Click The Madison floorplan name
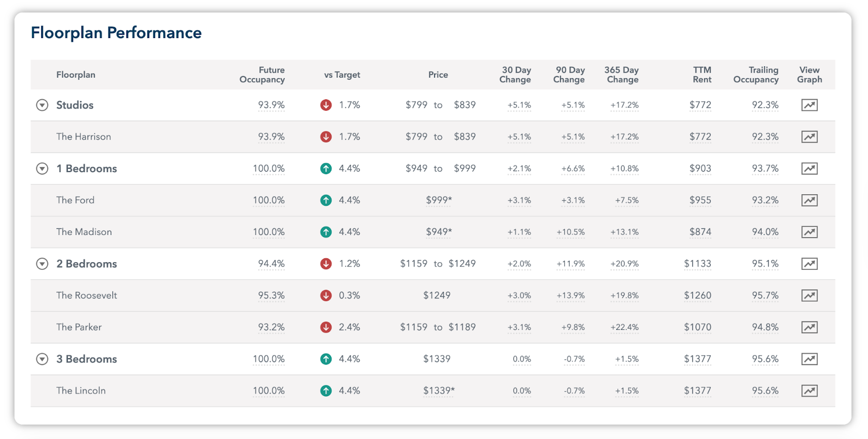The image size is (868, 439). 84,232
